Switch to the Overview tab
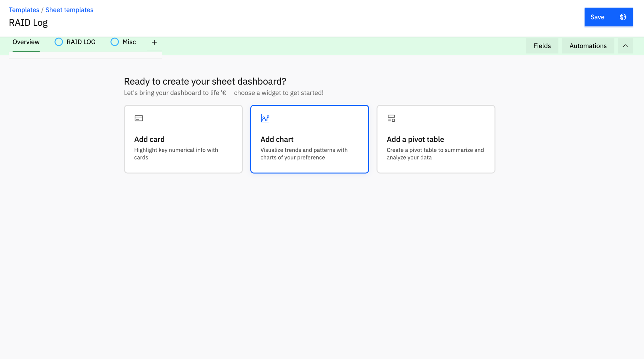Viewport: 644px width, 359px height. (26, 42)
